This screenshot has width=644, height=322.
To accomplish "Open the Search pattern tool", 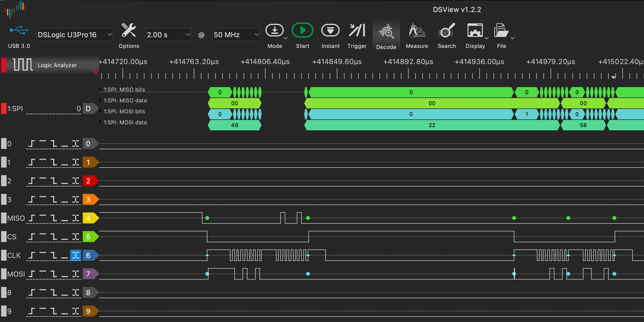I will click(x=446, y=31).
